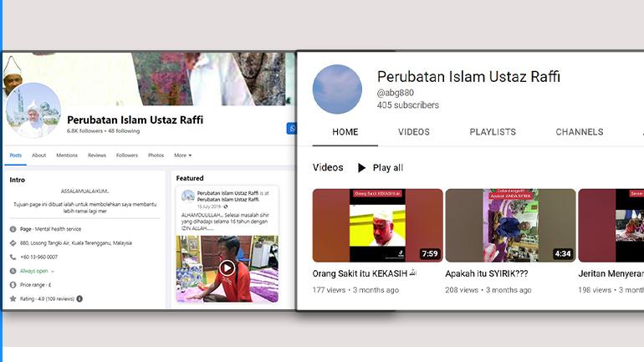
Task: Click the 15 July 2019 post date
Action: point(209,206)
